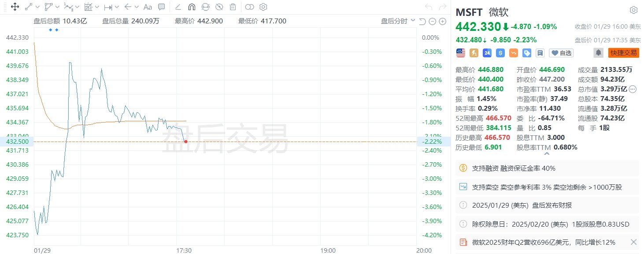
Task: Toggle 自选 watchlist heart button
Action: 561,53
